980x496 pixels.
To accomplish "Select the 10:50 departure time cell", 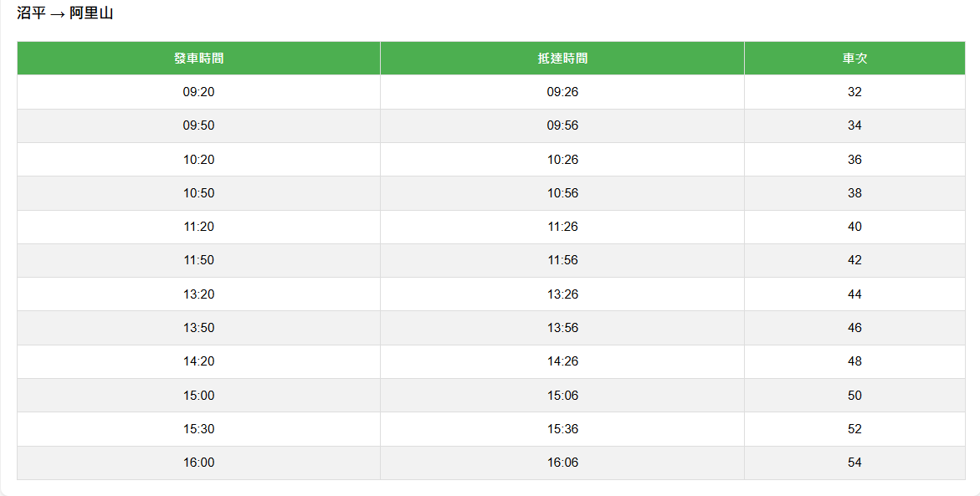I will point(198,193).
